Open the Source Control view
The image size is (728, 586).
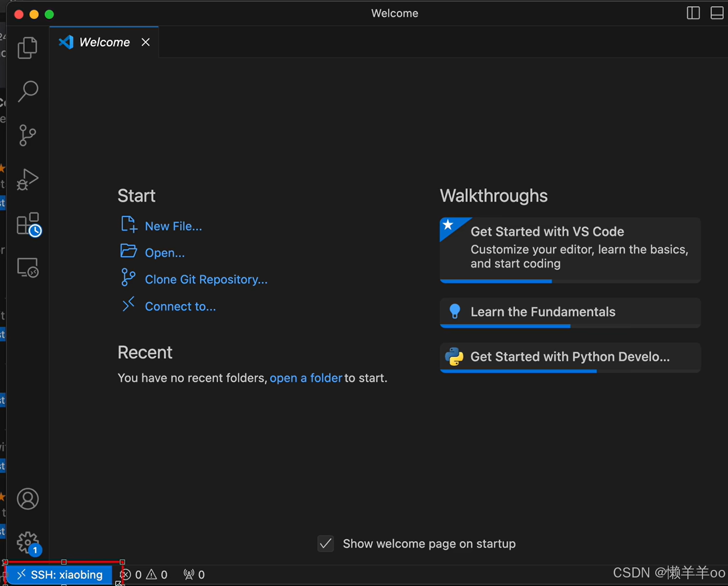(28, 135)
